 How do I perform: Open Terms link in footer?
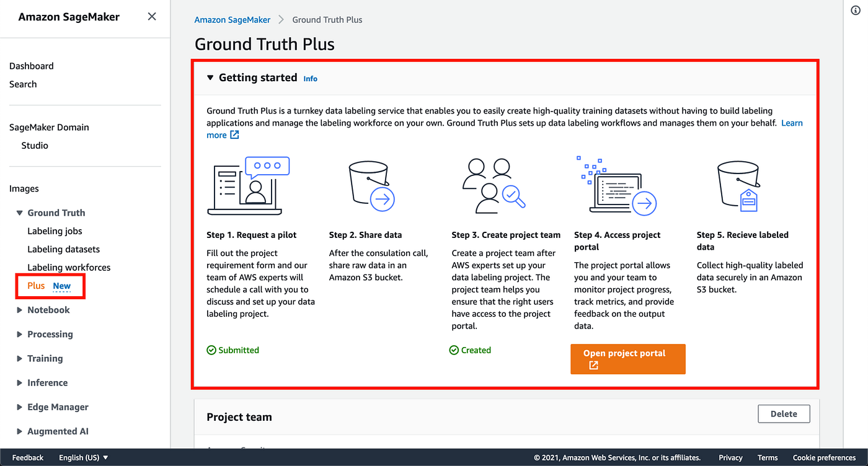click(x=768, y=457)
